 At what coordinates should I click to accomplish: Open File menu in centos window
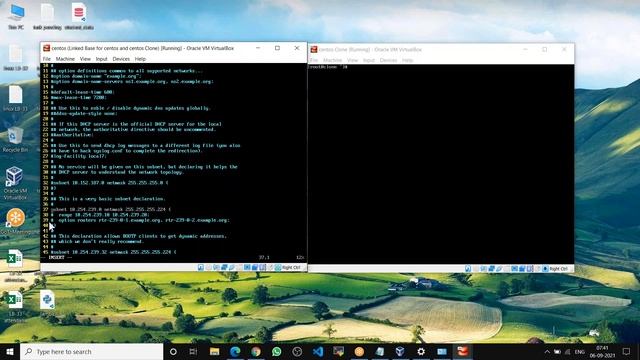coord(47,59)
